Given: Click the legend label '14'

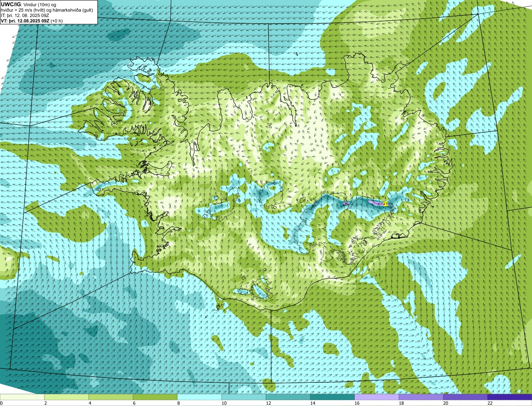Looking at the screenshot, I should (313, 403).
